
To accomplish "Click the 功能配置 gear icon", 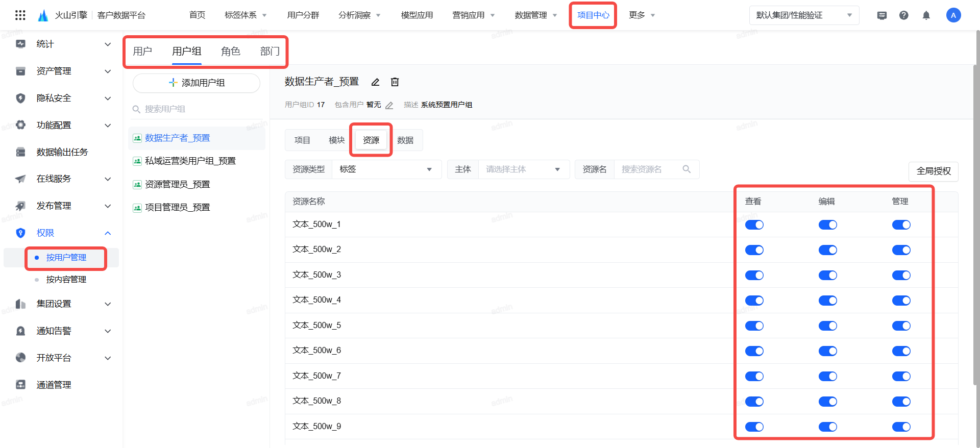I will pyautogui.click(x=20, y=125).
